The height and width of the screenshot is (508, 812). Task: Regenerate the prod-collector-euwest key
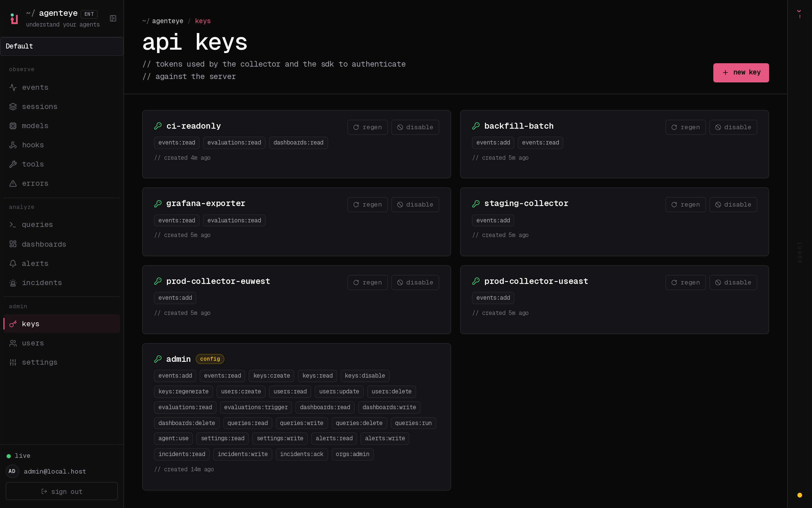point(367,283)
